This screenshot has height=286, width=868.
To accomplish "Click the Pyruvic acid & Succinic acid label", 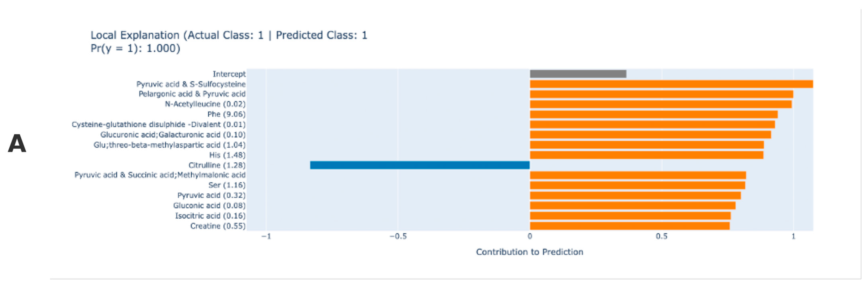I will point(160,175).
